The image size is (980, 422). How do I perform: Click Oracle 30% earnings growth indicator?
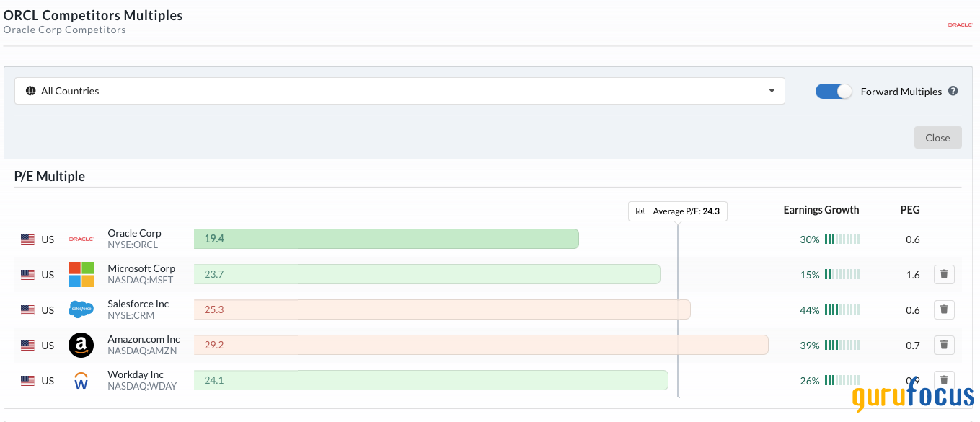pyautogui.click(x=829, y=239)
